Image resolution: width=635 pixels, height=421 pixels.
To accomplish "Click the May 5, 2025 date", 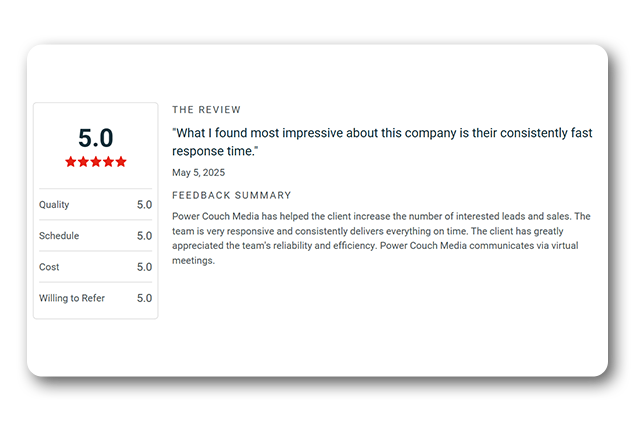I will tap(198, 173).
